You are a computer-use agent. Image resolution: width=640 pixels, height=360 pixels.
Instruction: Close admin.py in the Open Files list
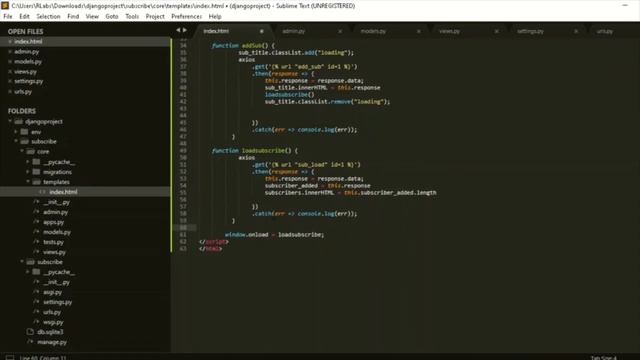(10, 52)
